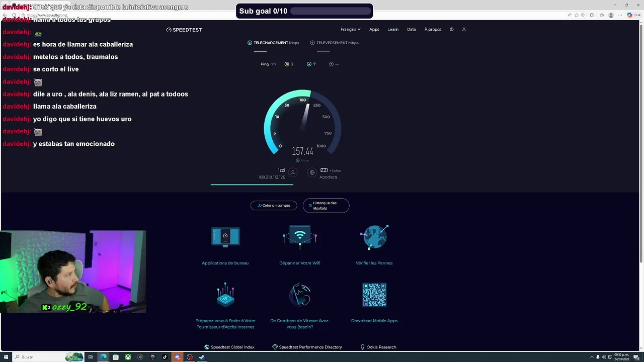Viewport: 644px width, 362px height.
Task: Open the Learn menu item
Action: coord(393,29)
